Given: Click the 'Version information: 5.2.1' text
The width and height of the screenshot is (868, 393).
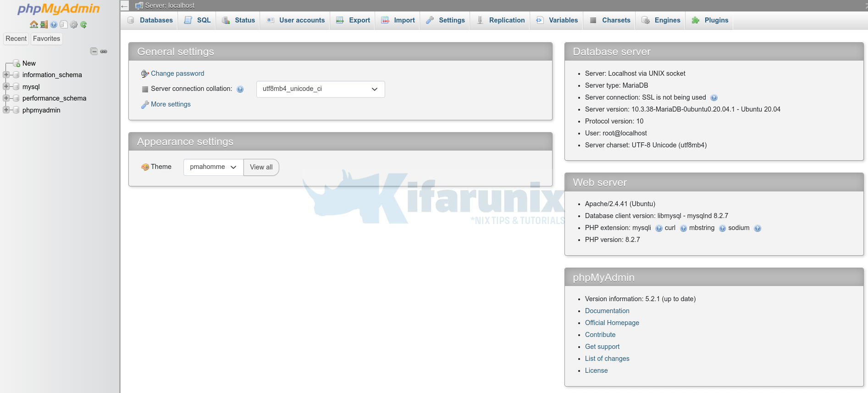Looking at the screenshot, I should coord(640,299).
